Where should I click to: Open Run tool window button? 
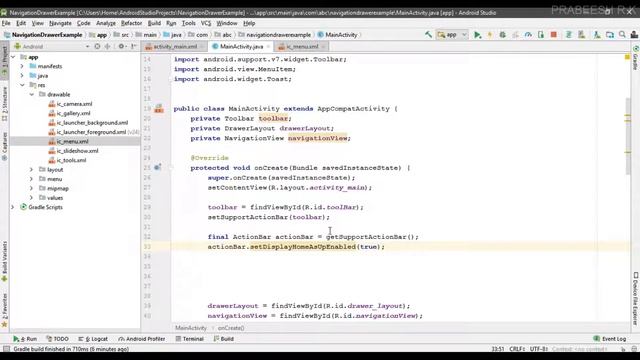point(25,339)
